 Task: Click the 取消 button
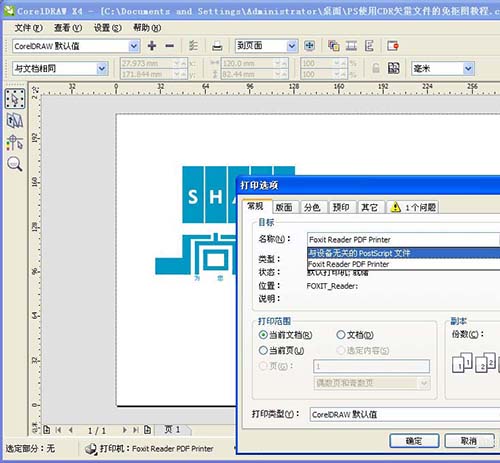click(469, 441)
